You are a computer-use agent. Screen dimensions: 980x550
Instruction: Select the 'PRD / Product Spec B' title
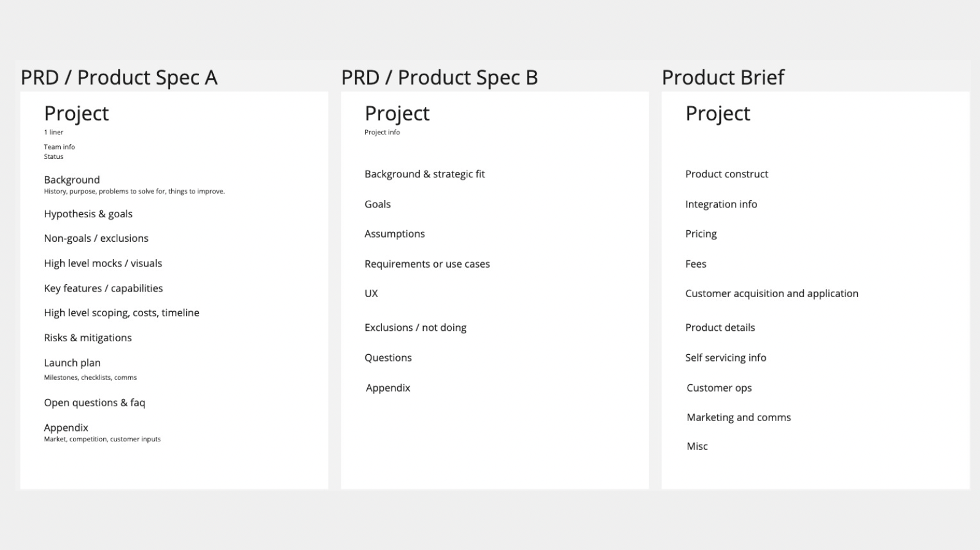(440, 77)
